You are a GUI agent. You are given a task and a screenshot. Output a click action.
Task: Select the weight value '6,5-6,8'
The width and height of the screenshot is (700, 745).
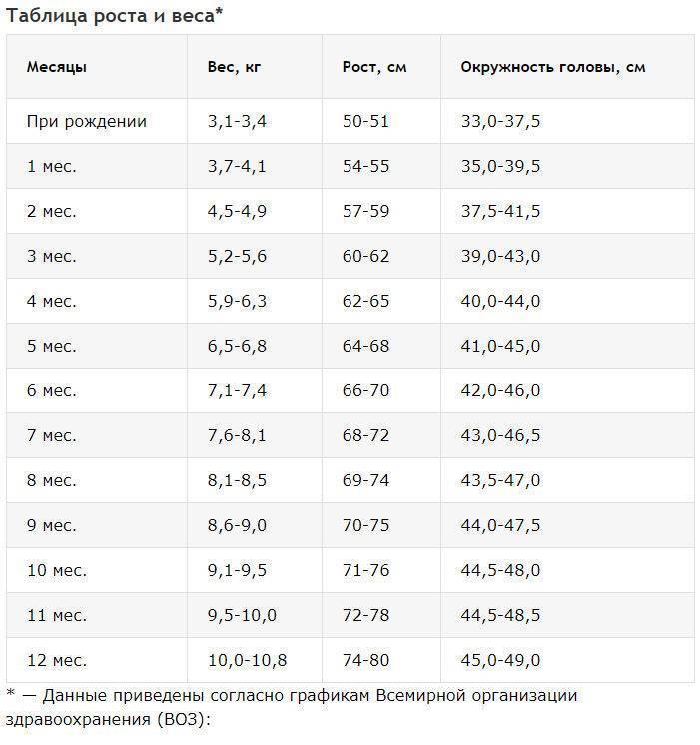point(237,346)
